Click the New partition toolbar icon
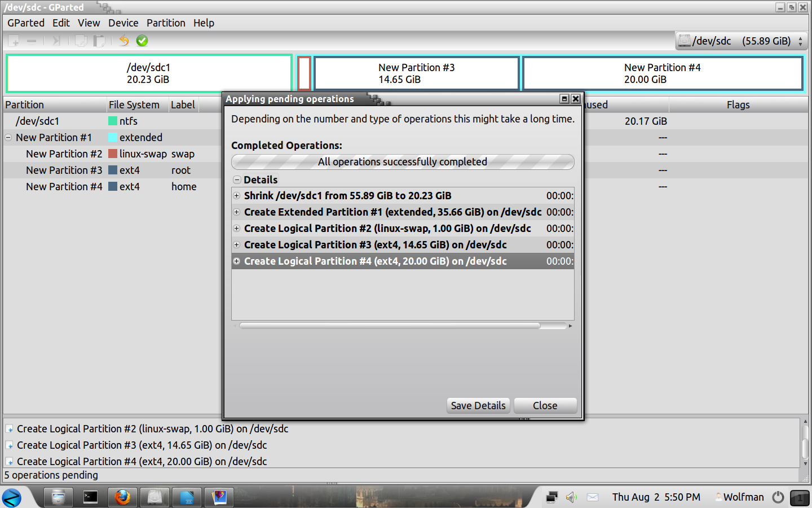 point(14,41)
